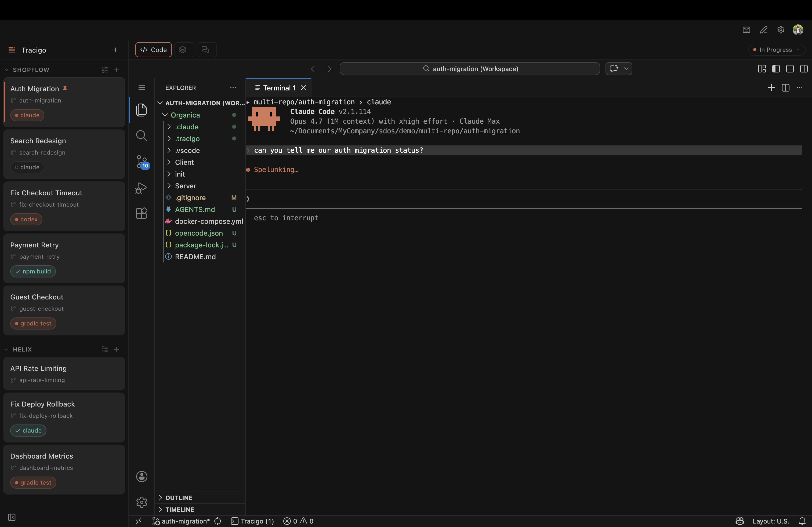Add a task to SHOPFLOW group
The image size is (812, 527).
[116, 70]
